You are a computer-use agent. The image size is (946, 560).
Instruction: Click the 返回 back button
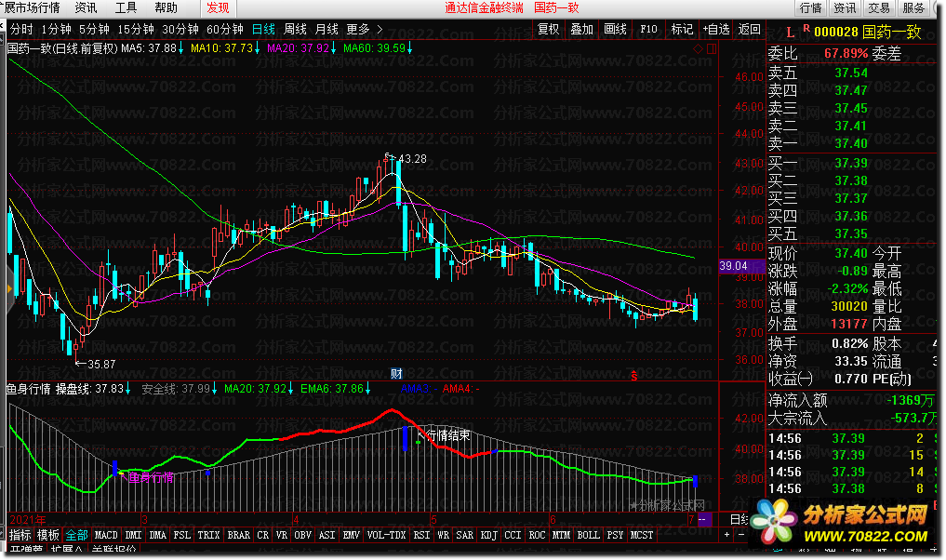[750, 29]
